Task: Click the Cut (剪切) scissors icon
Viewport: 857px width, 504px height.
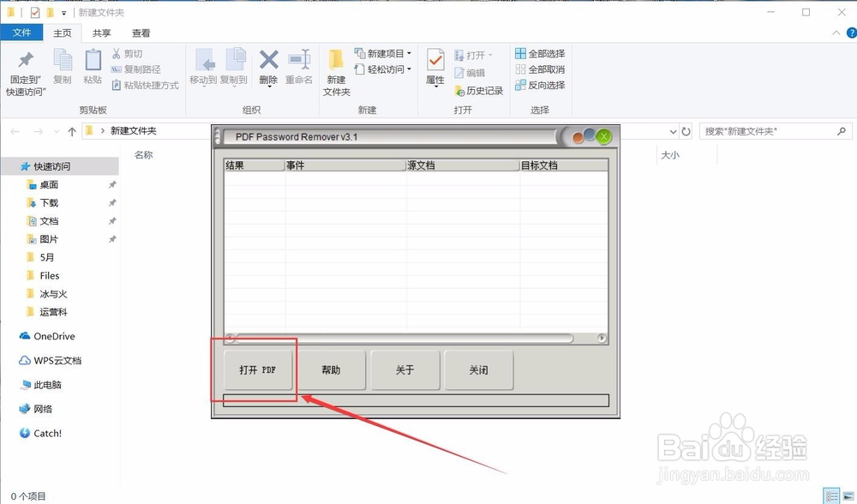Action: (116, 53)
